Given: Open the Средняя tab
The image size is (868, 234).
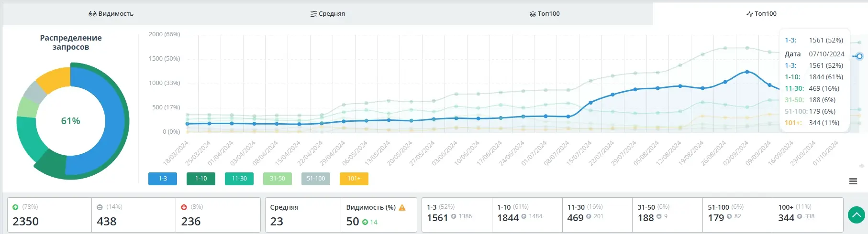Looking at the screenshot, I should pos(328,14).
